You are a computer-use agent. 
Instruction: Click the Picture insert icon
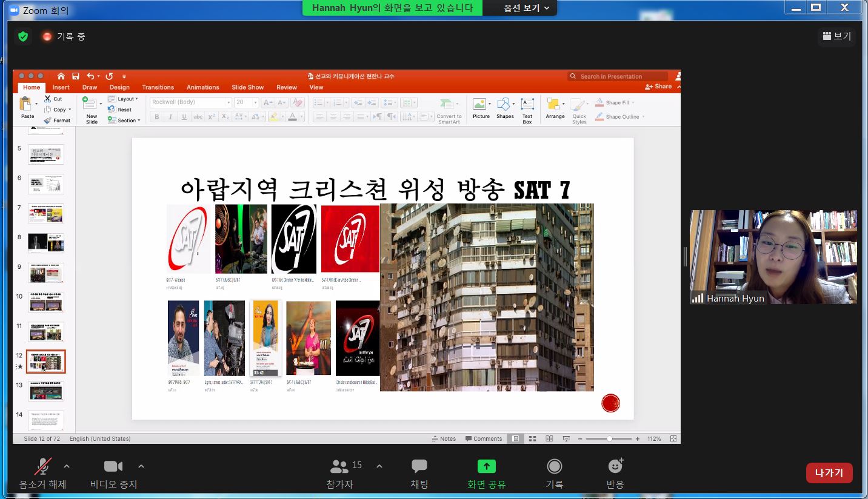pos(481,104)
